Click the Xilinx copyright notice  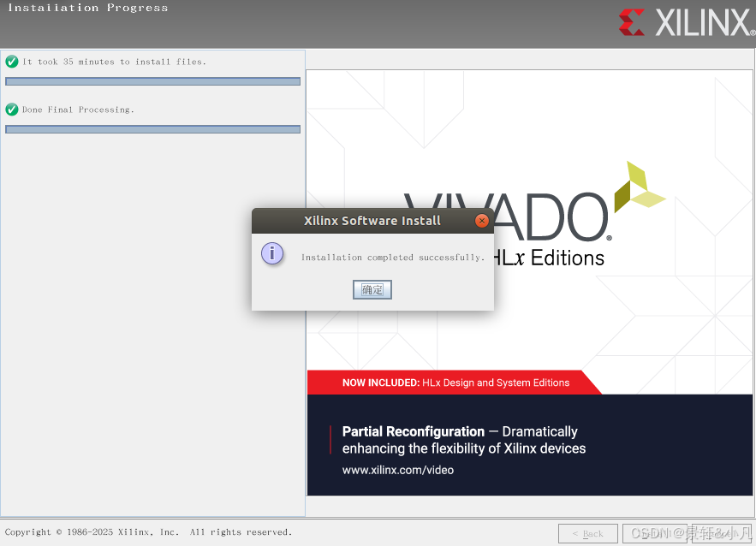pyautogui.click(x=148, y=532)
